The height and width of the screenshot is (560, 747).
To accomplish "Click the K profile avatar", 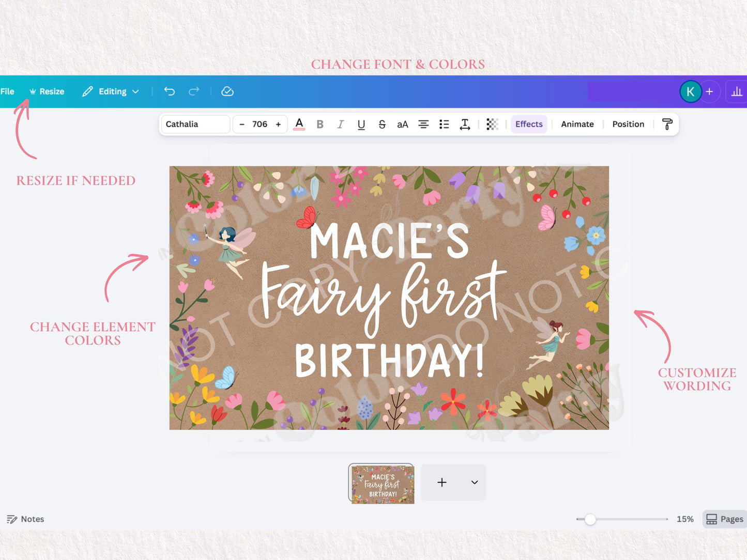I will click(690, 92).
